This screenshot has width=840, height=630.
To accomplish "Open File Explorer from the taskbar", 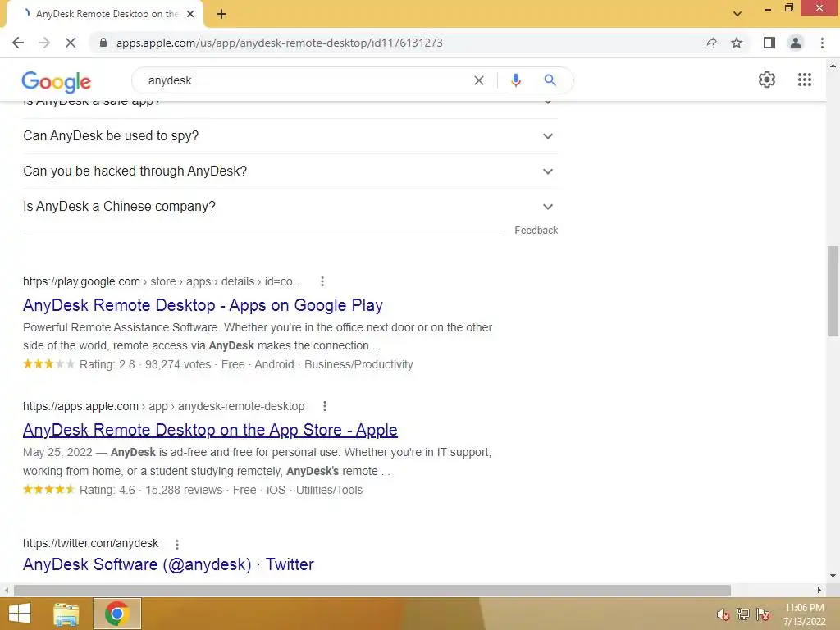I will pyautogui.click(x=66, y=614).
